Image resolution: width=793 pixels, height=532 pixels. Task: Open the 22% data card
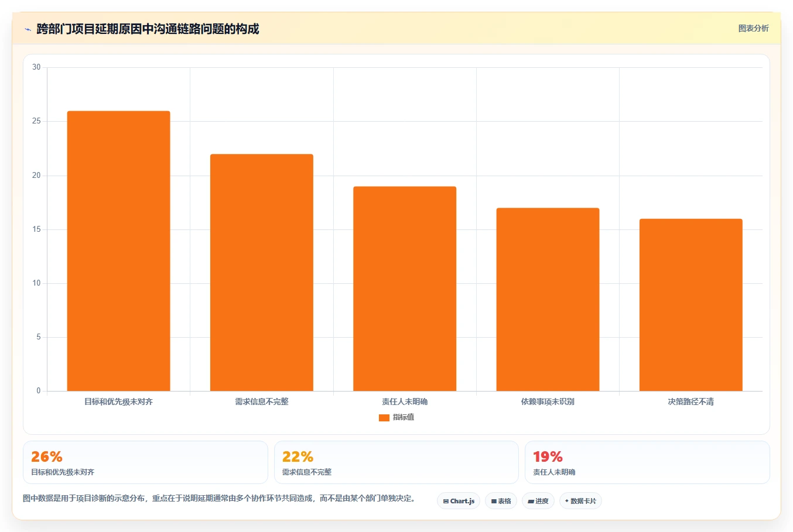click(396, 462)
